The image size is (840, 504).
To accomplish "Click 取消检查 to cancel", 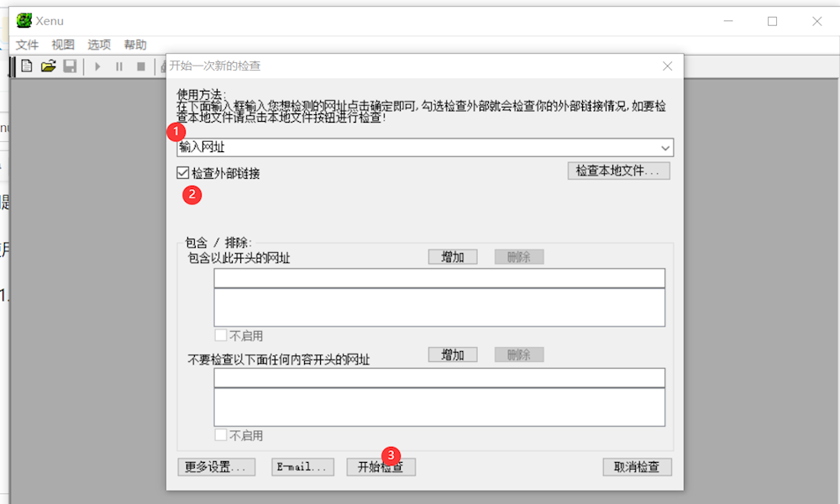I will [x=637, y=467].
